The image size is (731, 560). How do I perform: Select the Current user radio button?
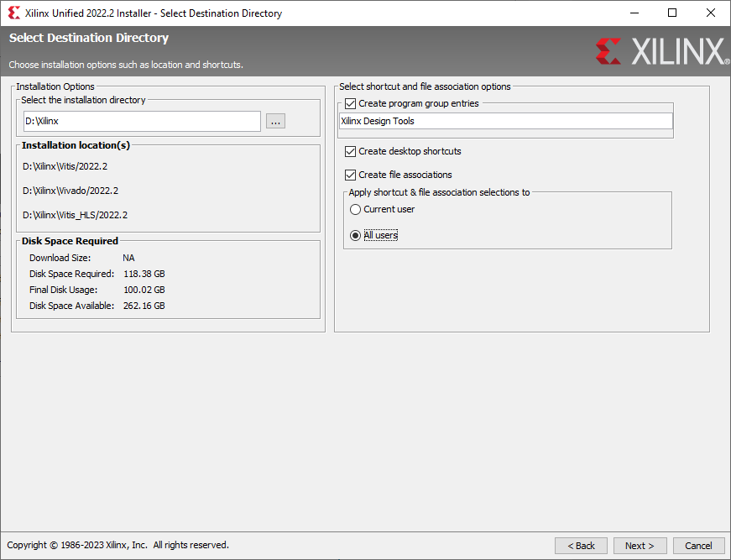click(x=356, y=210)
